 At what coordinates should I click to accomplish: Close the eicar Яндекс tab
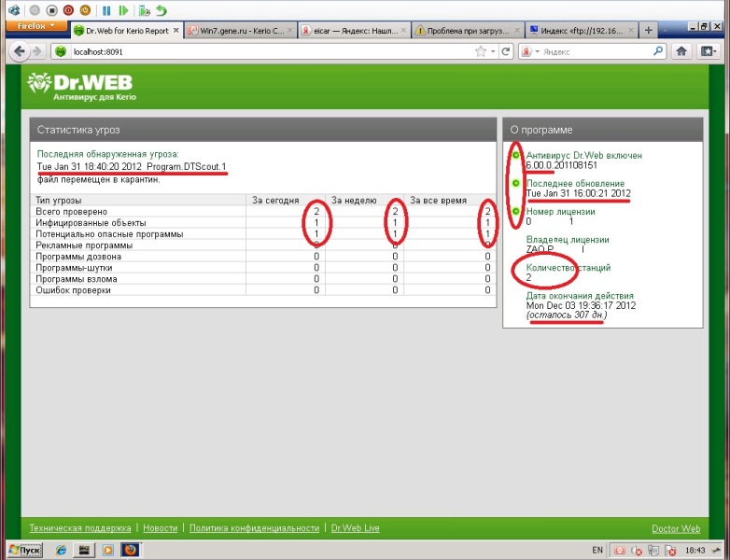(x=403, y=30)
